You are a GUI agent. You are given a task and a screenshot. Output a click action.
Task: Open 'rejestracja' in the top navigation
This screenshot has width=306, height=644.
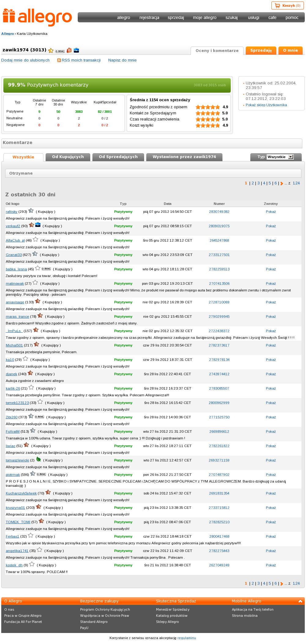coord(149,17)
